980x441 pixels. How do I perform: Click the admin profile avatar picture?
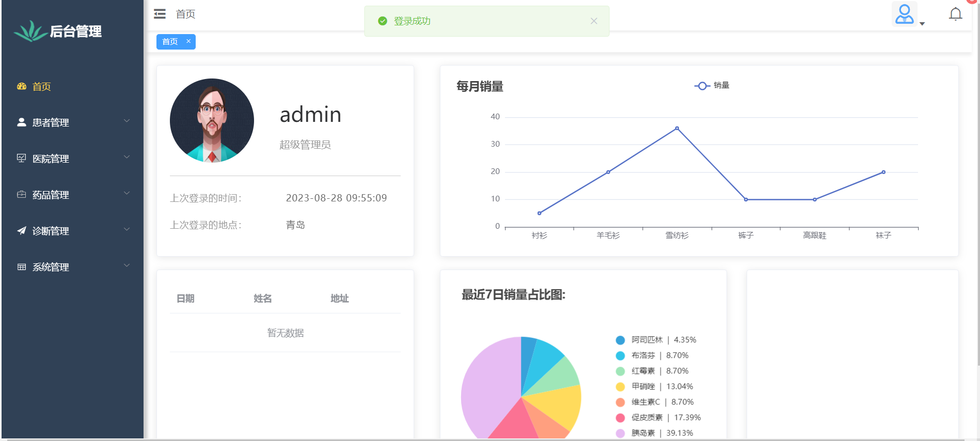click(212, 120)
